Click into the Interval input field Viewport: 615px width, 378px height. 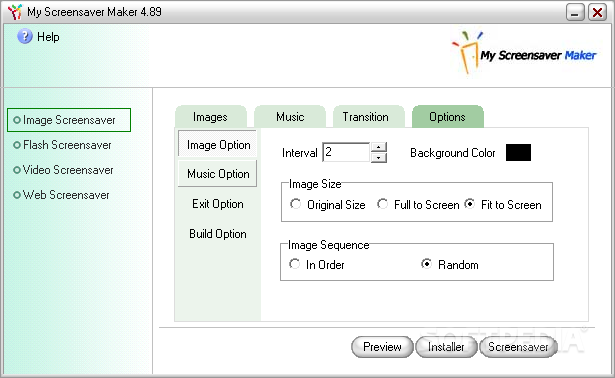coord(346,152)
